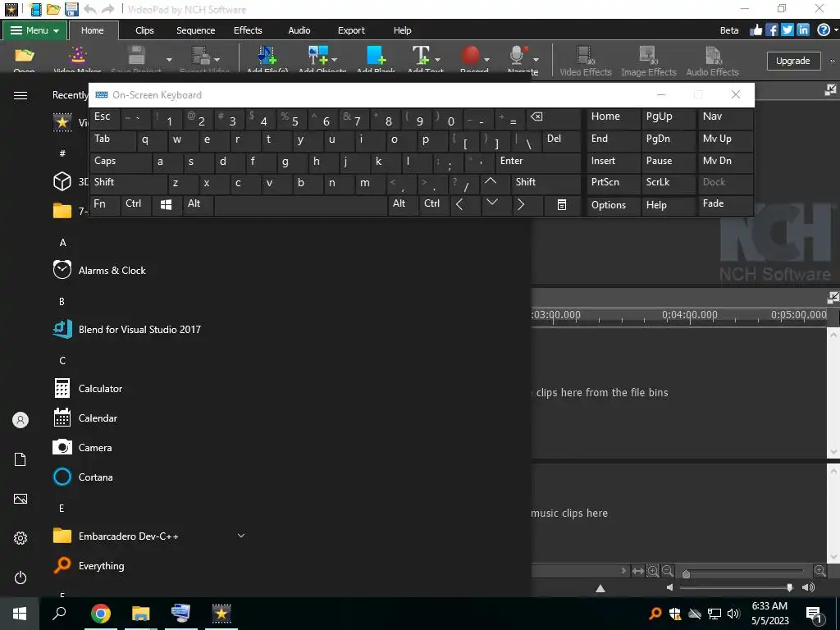The image size is (840, 630).
Task: Click the Narrate microphone icon
Action: tap(518, 55)
